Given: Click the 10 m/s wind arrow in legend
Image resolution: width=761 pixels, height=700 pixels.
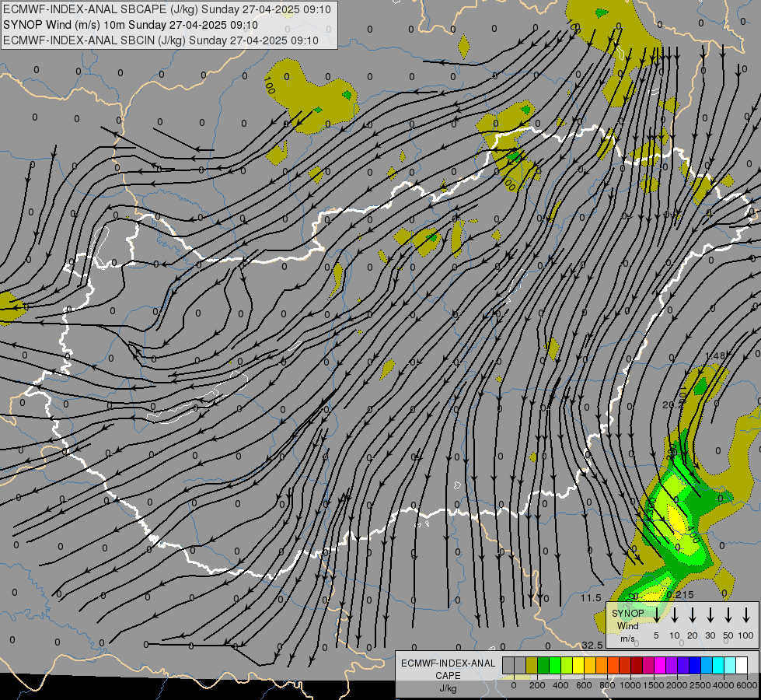Looking at the screenshot, I should click(x=675, y=614).
